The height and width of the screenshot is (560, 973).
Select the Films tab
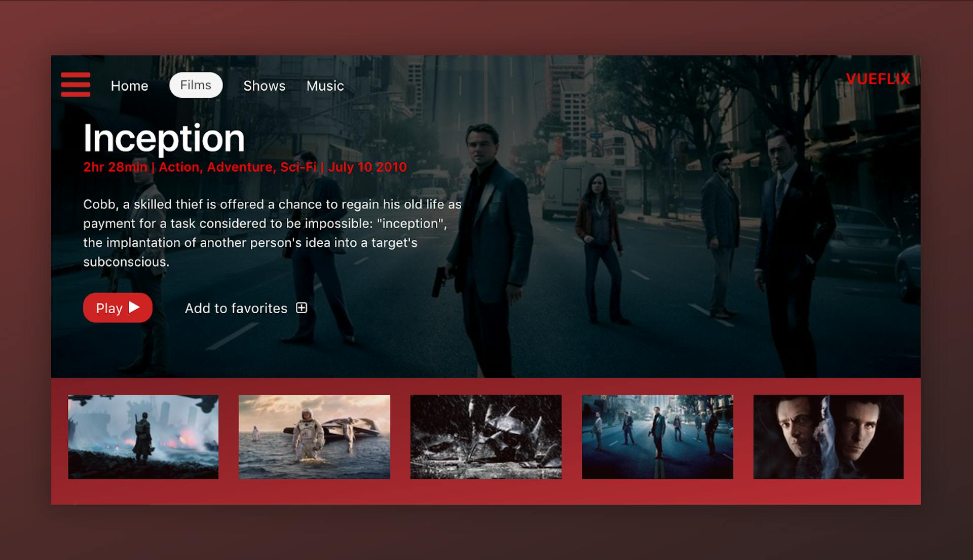point(196,85)
